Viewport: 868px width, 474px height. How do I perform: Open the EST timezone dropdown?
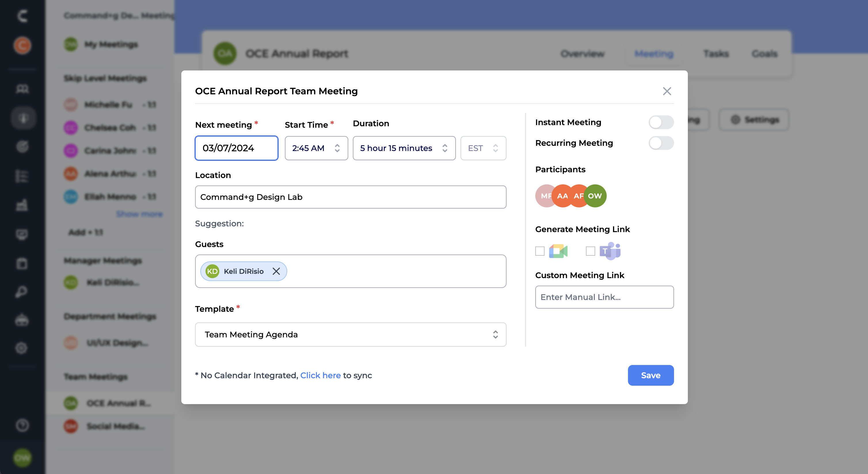click(483, 148)
